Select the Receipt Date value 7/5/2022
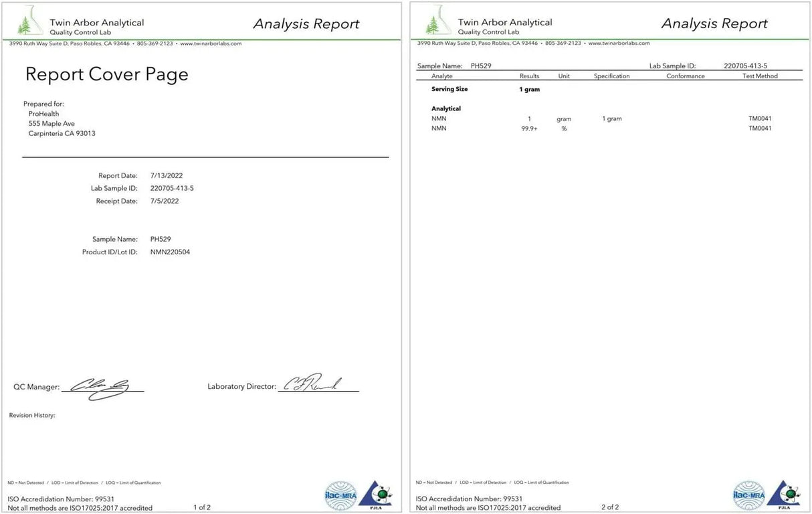Image resolution: width=812 pixels, height=514 pixels. click(165, 201)
